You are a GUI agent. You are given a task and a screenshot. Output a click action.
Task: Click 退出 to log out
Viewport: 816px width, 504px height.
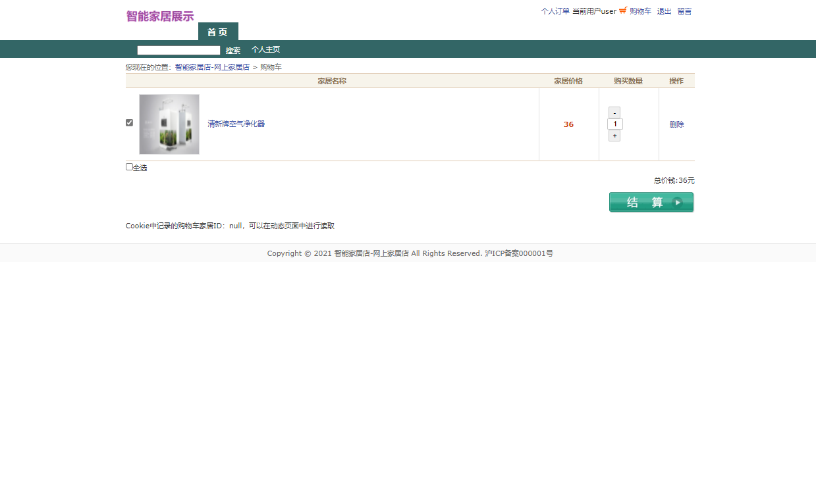[663, 11]
